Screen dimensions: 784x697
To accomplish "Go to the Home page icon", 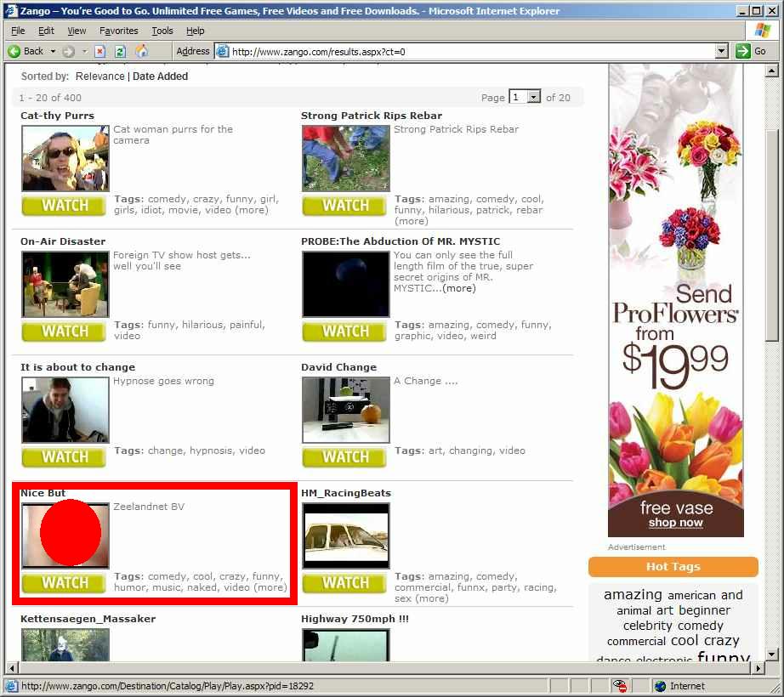I will (x=142, y=51).
